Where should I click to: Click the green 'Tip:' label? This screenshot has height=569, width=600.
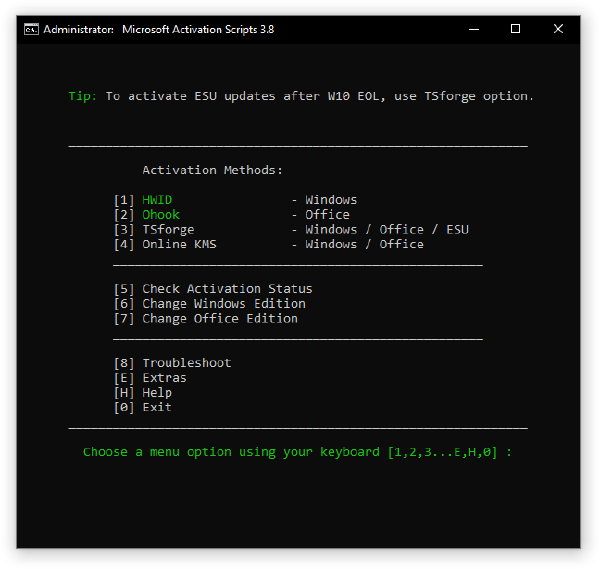[82, 96]
